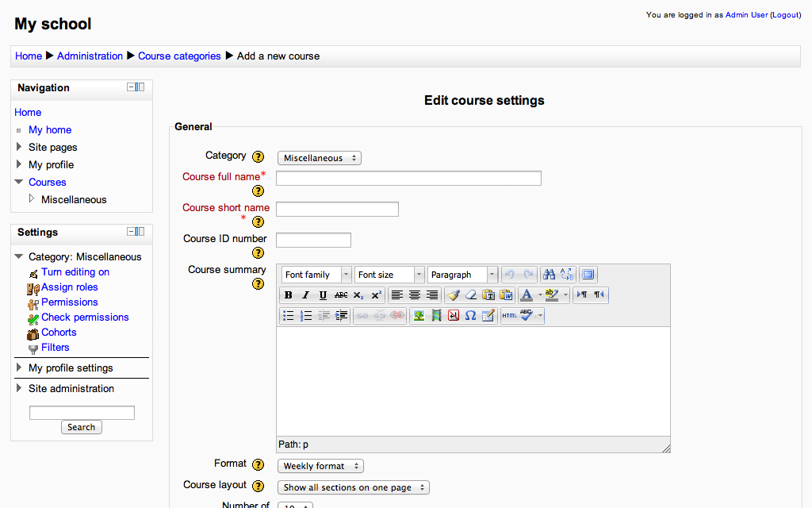This screenshot has width=812, height=508.
Task: Collapse the Navigation block
Action: (132, 87)
